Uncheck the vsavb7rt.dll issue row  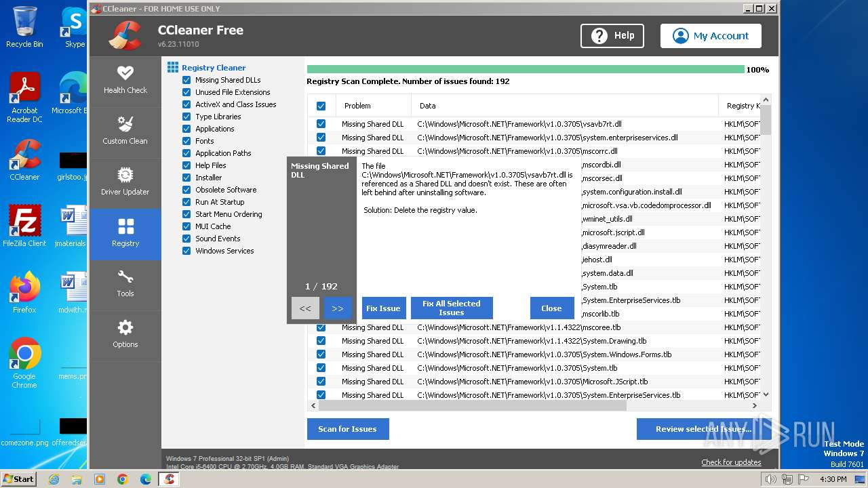coord(321,124)
